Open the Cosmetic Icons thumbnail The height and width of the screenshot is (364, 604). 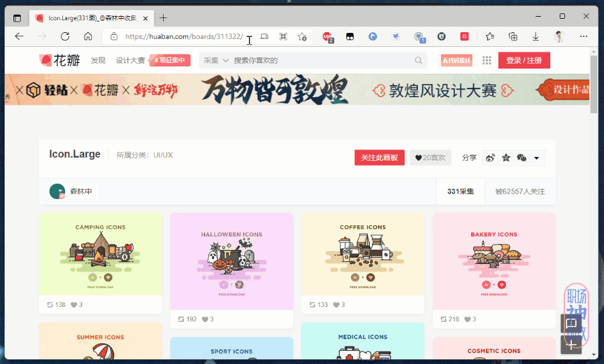[x=494, y=349]
